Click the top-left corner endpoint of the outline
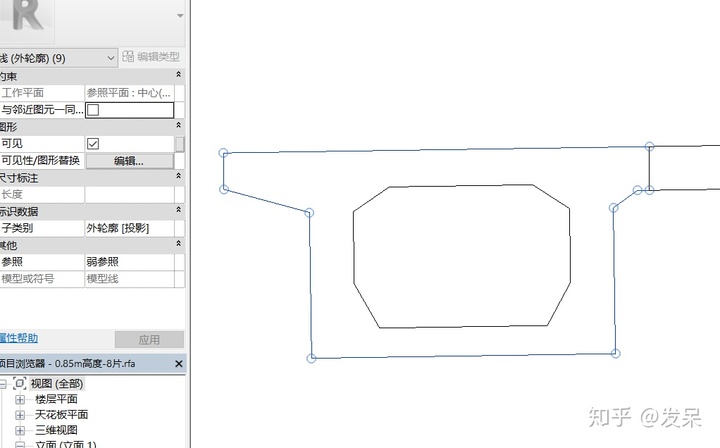The height and width of the screenshot is (448, 720). coord(223,153)
